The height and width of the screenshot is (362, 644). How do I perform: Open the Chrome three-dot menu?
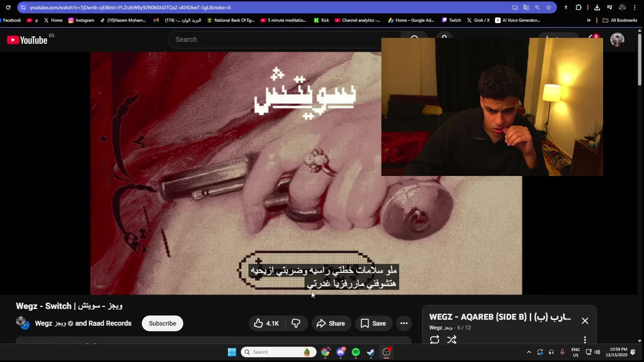click(635, 8)
